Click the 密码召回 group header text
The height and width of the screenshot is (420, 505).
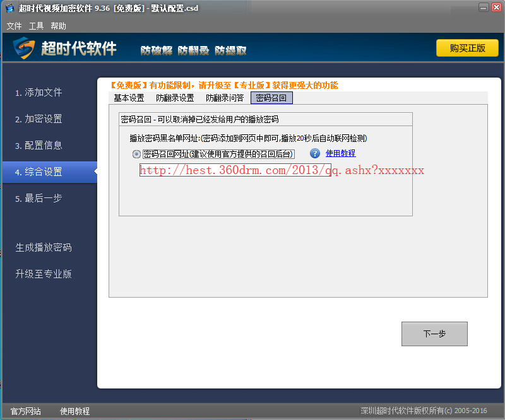pos(199,119)
